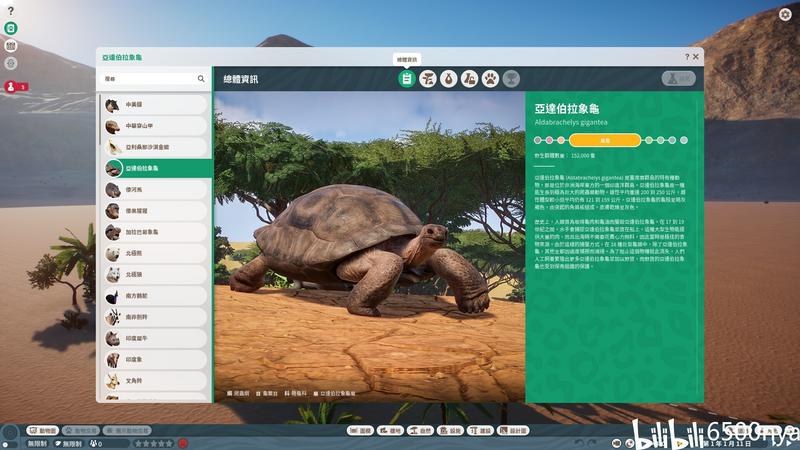
Task: Select 印度象 Indian elephant entry
Action: pos(155,360)
